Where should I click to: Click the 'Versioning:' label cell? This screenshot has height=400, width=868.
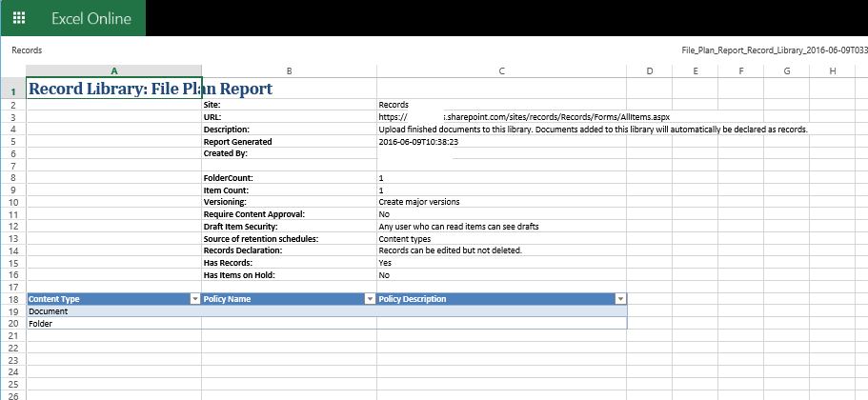point(289,202)
